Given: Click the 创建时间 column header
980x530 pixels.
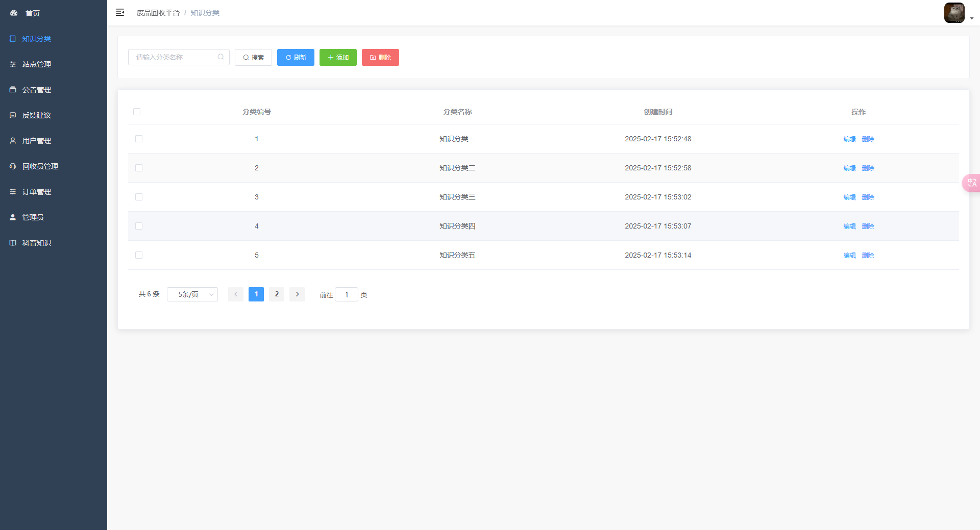Looking at the screenshot, I should [658, 112].
